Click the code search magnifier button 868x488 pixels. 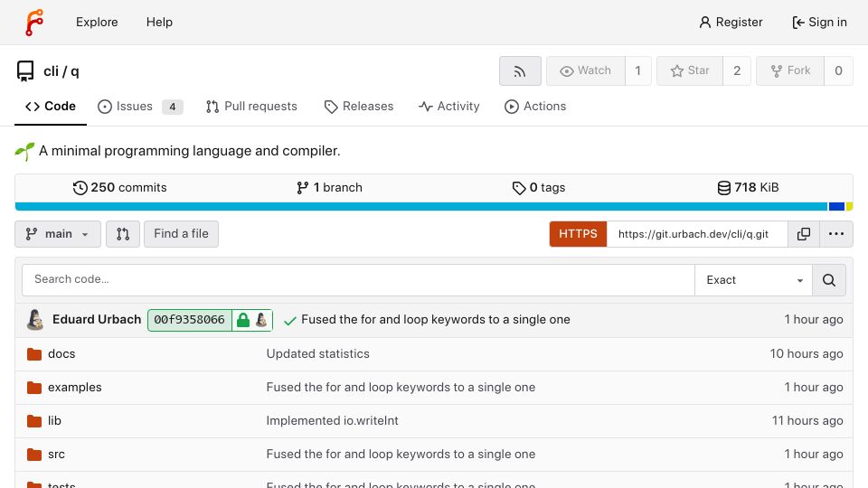(829, 280)
